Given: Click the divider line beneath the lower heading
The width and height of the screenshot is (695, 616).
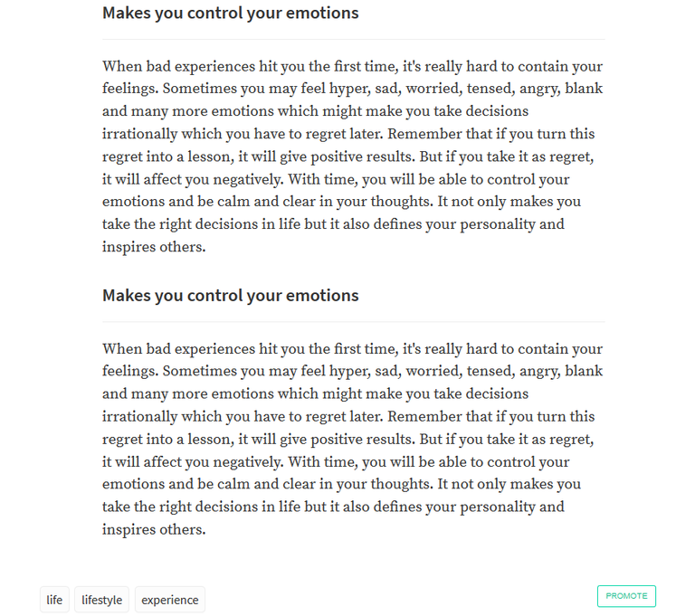Looking at the screenshot, I should pos(353,322).
